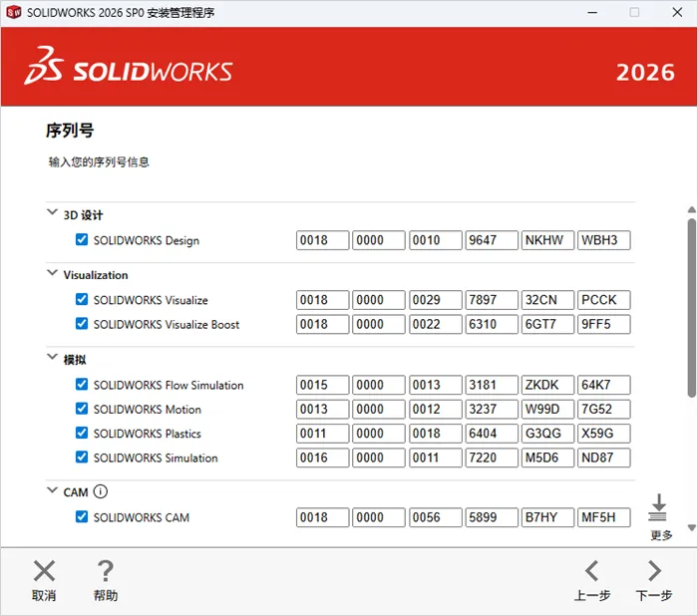Click the 上一步 label
Screen dimensions: 698x616
[592, 595]
